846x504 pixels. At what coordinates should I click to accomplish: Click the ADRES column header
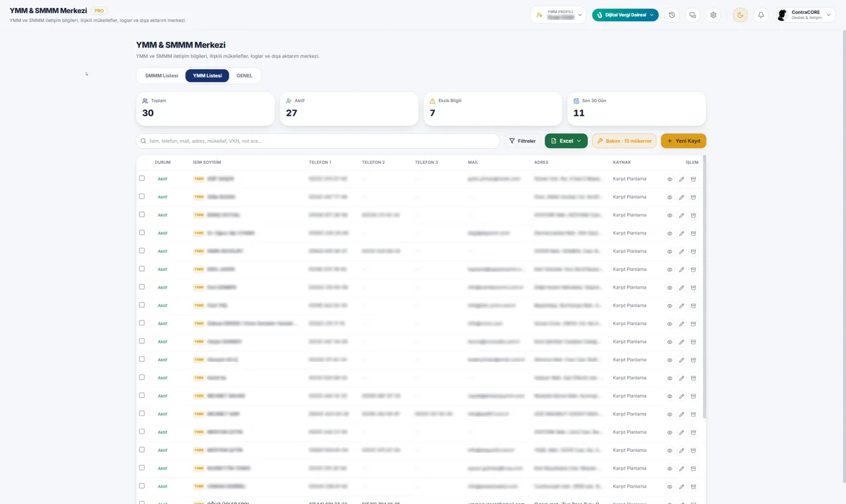(541, 162)
